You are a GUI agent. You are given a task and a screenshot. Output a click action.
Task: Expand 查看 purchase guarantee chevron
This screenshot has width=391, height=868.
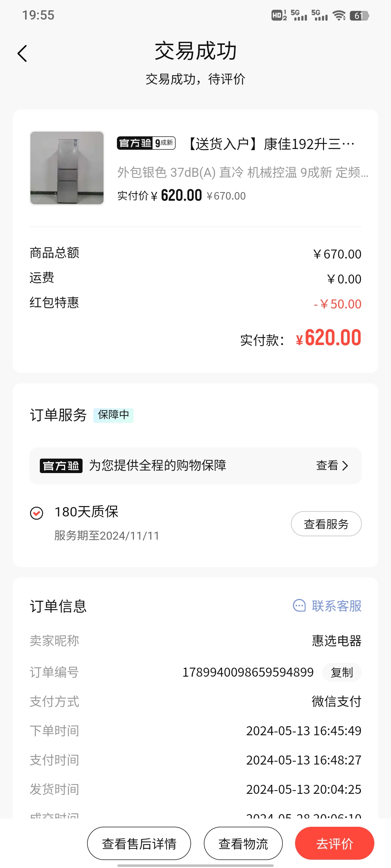click(x=345, y=466)
